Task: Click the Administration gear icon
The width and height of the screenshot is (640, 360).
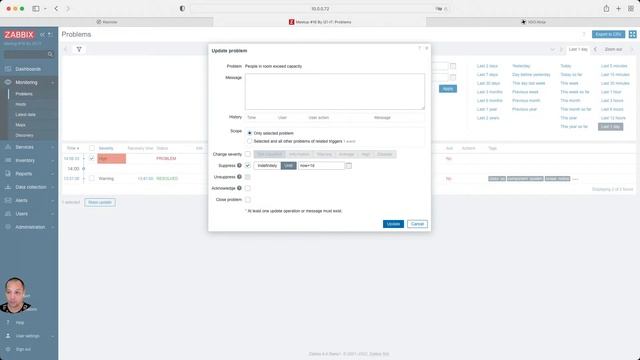Action: (8, 227)
